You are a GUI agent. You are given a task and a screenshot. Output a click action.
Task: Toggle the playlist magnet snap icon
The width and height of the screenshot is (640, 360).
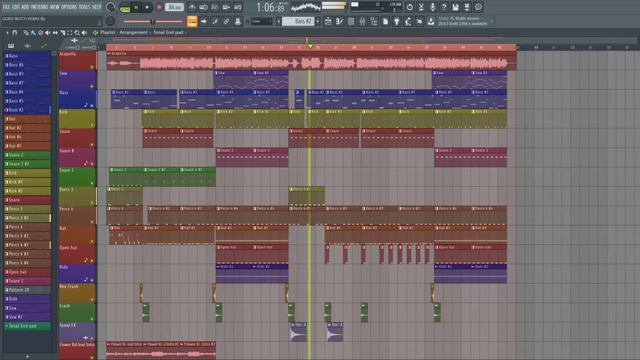(14, 32)
